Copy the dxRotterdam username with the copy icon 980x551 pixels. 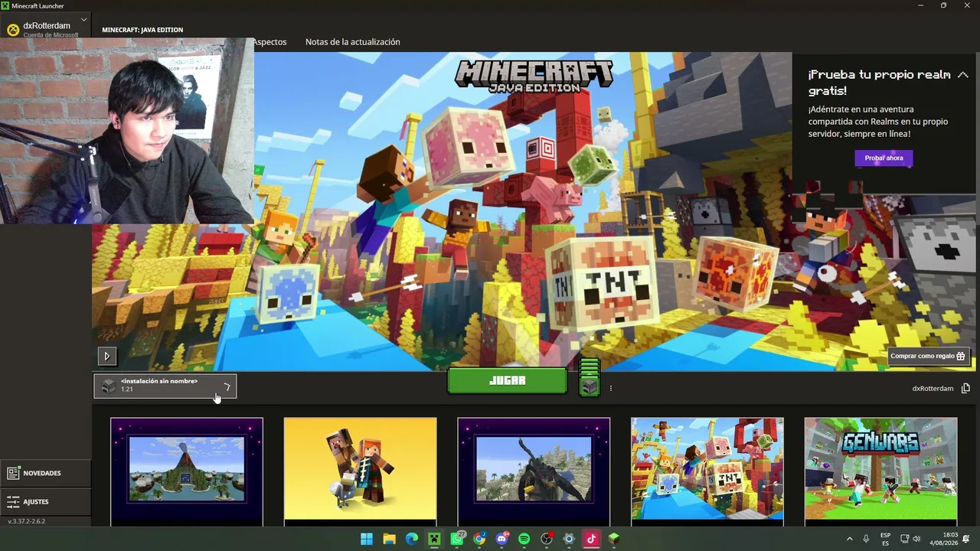(x=965, y=388)
